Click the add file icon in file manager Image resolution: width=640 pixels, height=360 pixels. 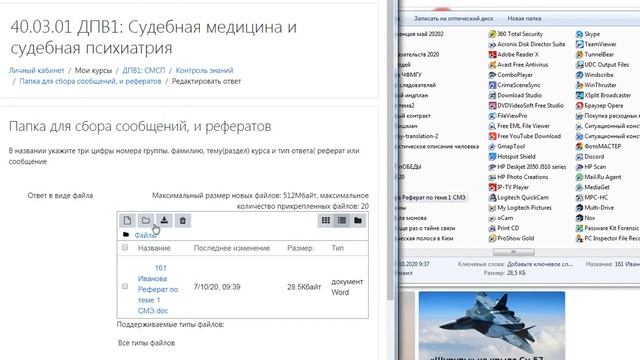pos(127,220)
